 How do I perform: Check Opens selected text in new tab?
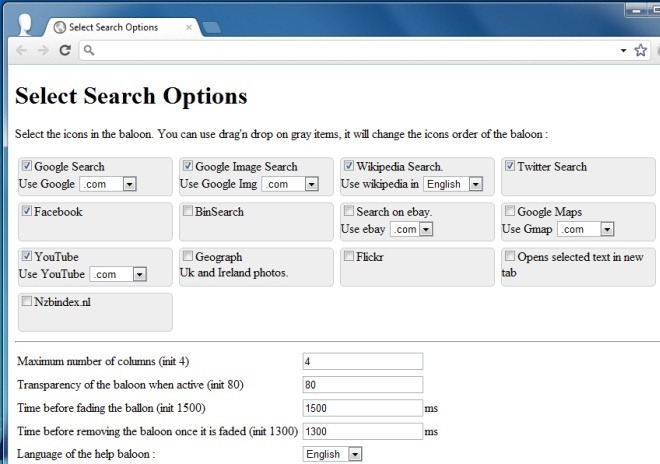coord(510,256)
